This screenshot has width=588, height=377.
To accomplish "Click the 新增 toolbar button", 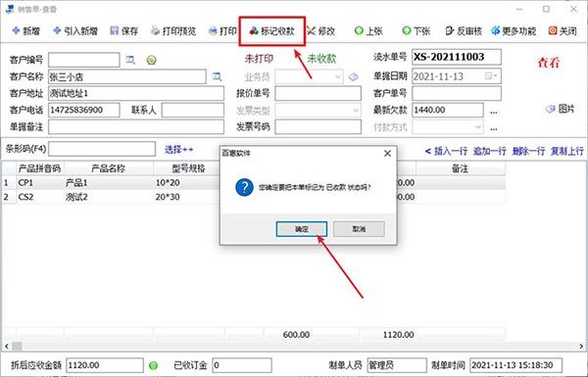I will point(25,30).
